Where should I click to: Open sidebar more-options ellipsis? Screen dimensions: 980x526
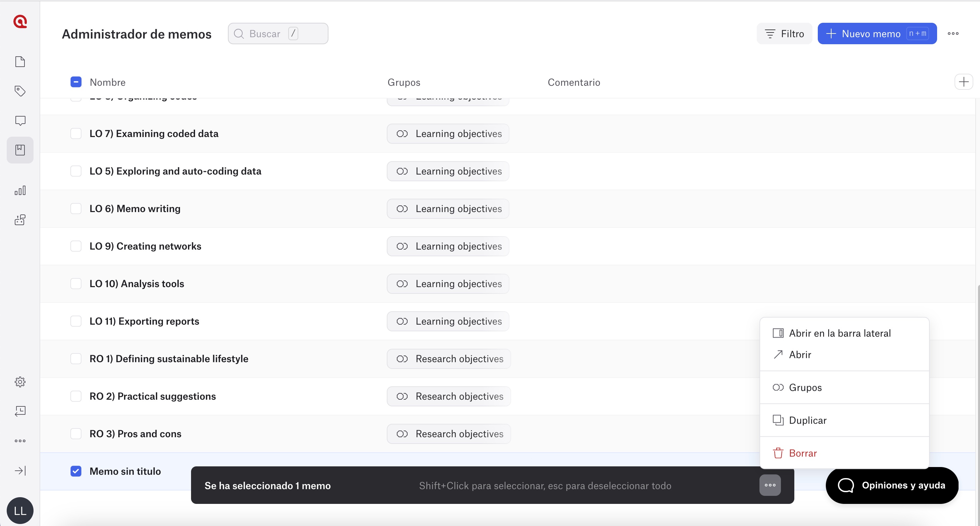click(x=20, y=441)
